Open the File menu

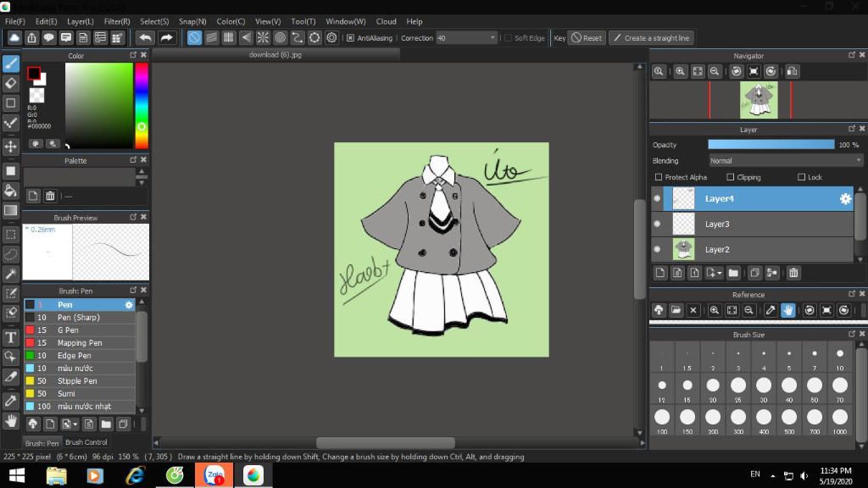(x=15, y=21)
